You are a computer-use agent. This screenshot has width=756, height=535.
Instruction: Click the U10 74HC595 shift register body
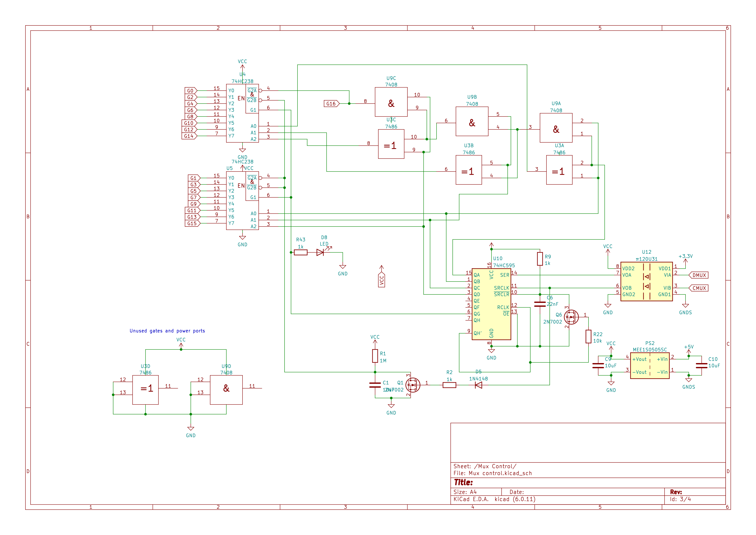pos(491,304)
